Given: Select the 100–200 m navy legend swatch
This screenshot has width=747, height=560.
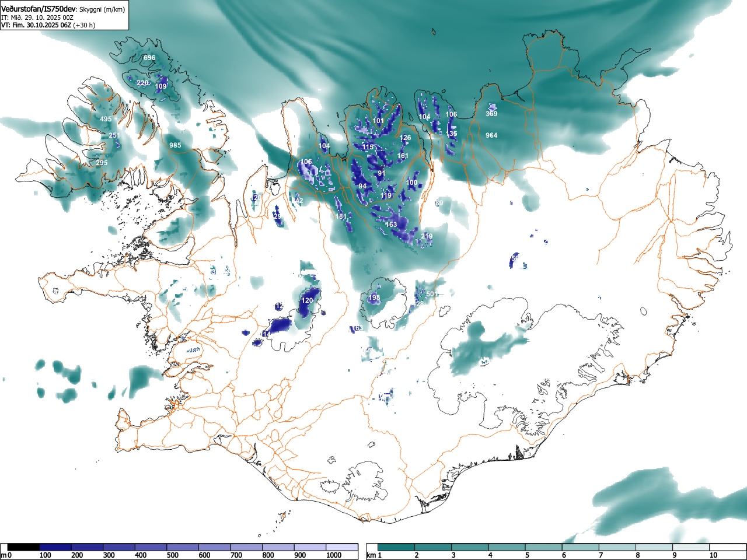Looking at the screenshot, I should 55,547.
